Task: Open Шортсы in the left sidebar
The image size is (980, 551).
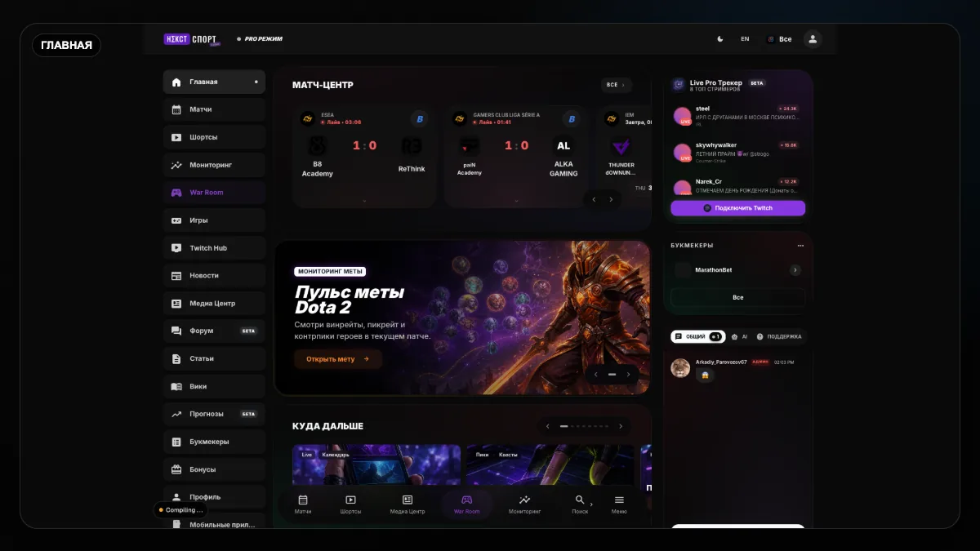Action: [x=214, y=137]
